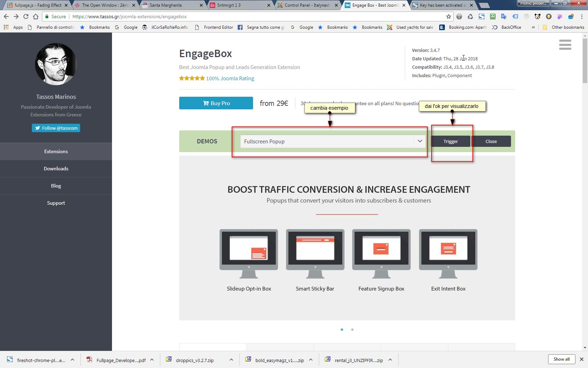588x368 pixels.
Task: Open Downloads in the sidebar menu
Action: 56,169
